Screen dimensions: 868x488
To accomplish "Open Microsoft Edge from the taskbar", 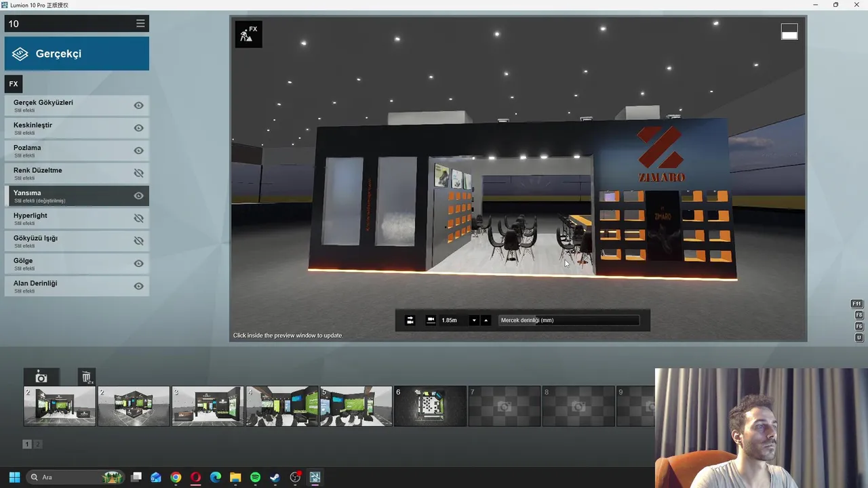I will 216,477.
